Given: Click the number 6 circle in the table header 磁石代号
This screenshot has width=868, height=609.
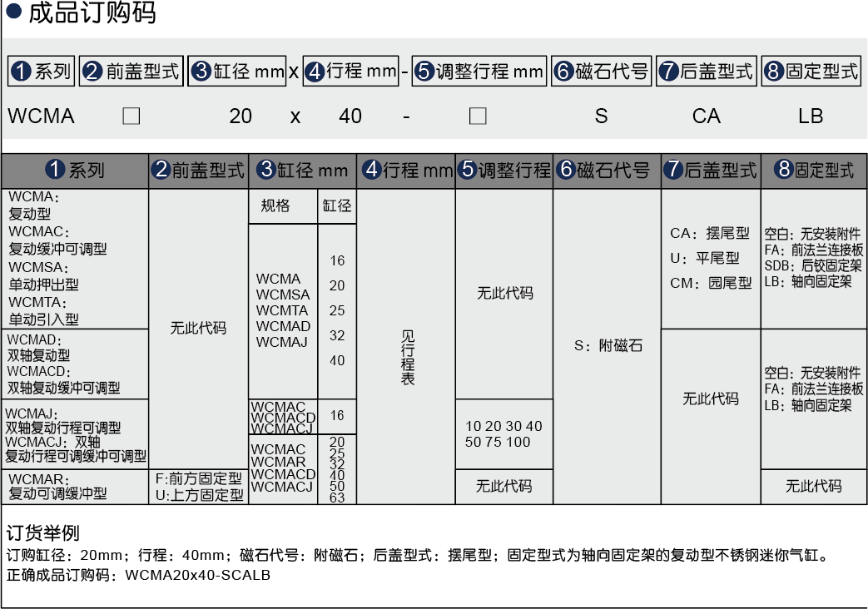Looking at the screenshot, I should (x=566, y=171).
